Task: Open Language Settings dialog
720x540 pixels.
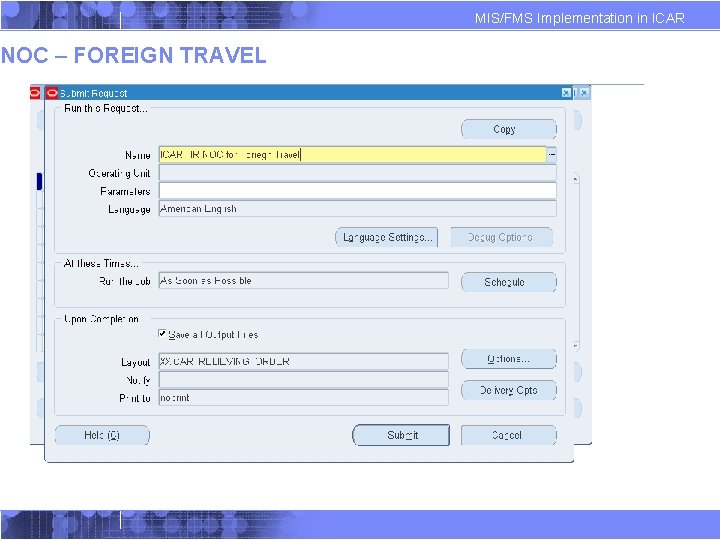Action: click(387, 237)
